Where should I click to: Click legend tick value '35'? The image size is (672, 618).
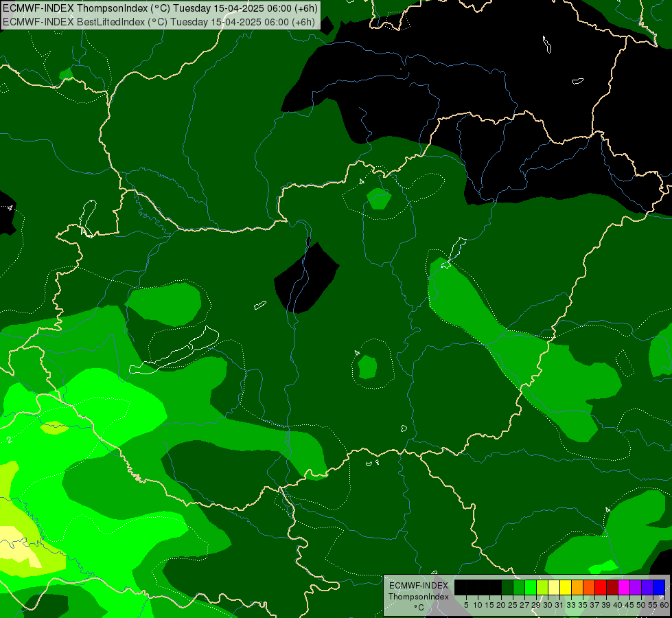pos(583,605)
